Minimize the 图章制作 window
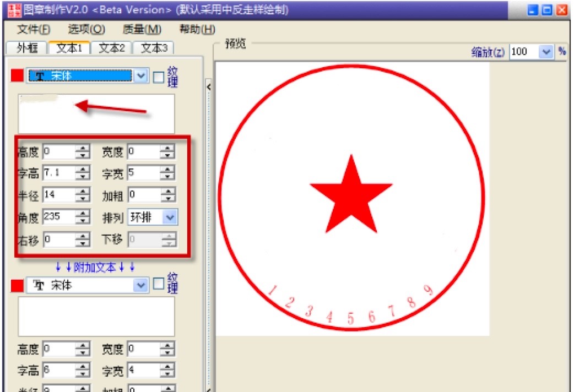The image size is (574, 392). (x=533, y=10)
